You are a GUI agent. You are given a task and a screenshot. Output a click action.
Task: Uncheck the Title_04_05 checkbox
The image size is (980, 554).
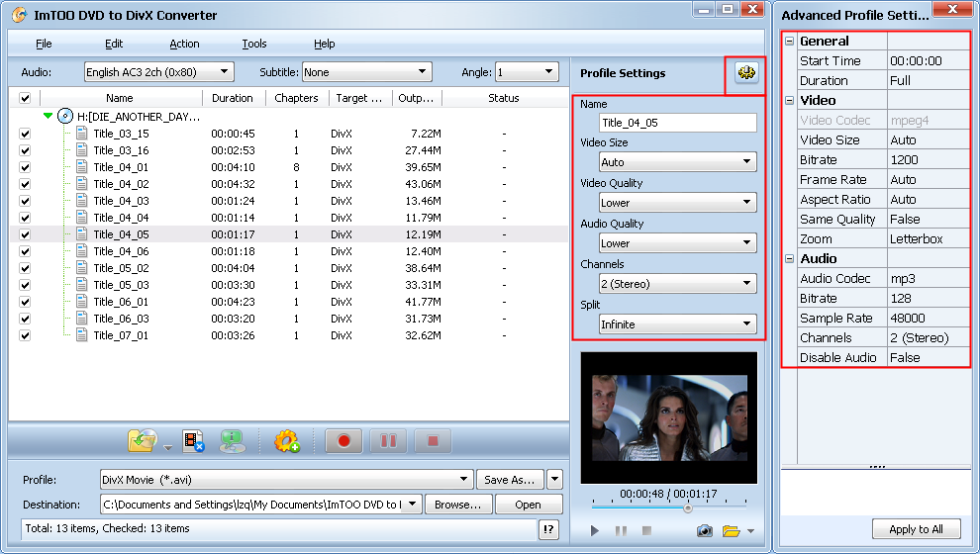25,234
